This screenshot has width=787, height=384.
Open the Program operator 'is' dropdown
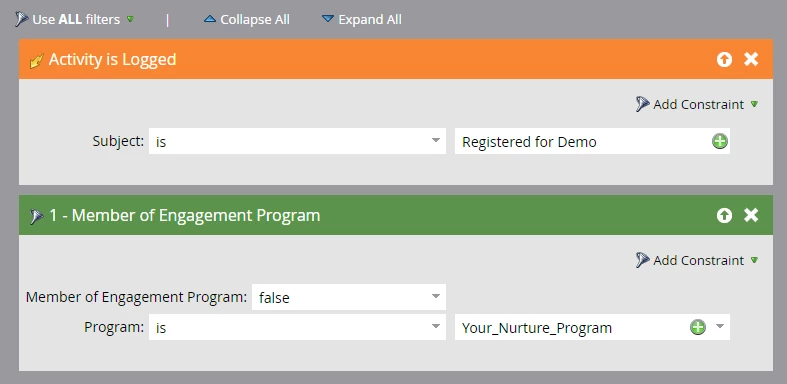click(x=297, y=327)
